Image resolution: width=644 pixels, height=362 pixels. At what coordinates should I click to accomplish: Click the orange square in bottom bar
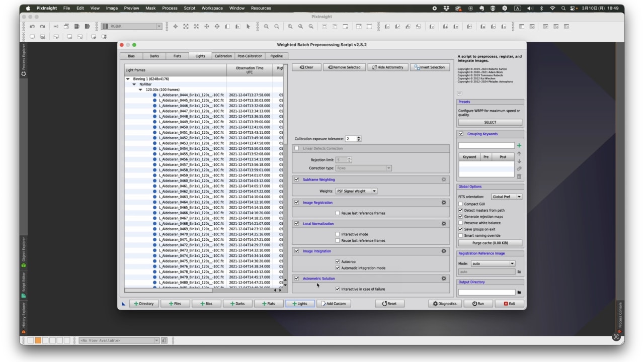38,340
